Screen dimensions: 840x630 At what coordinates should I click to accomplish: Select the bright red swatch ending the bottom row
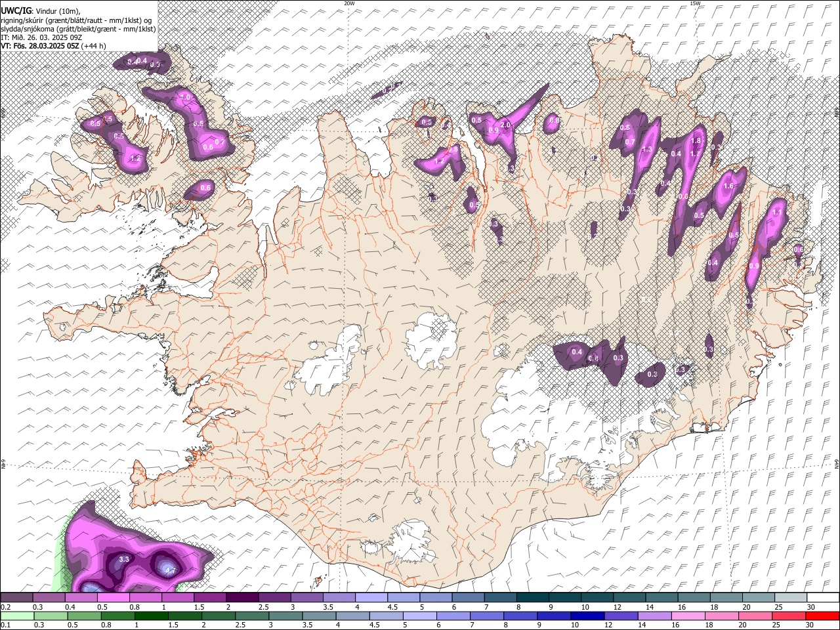822,616
